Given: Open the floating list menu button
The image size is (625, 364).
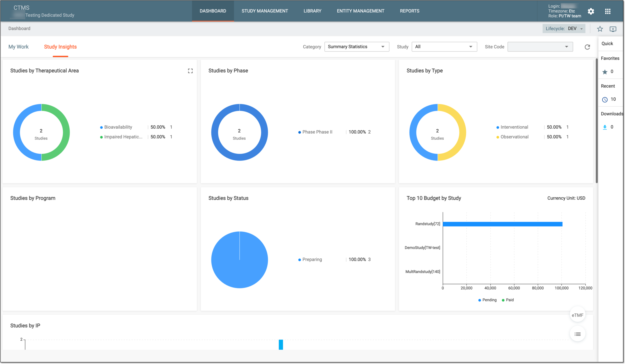Looking at the screenshot, I should (577, 334).
